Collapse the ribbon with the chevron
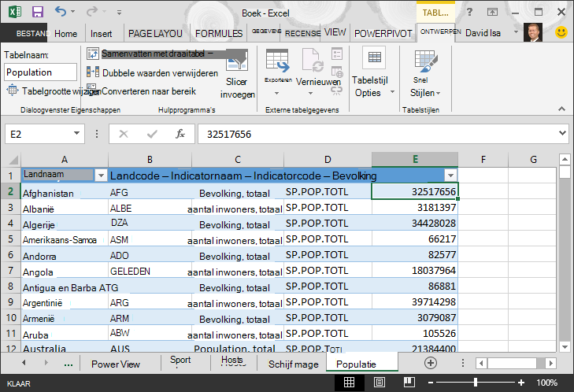This screenshot has width=574, height=392. point(561,109)
